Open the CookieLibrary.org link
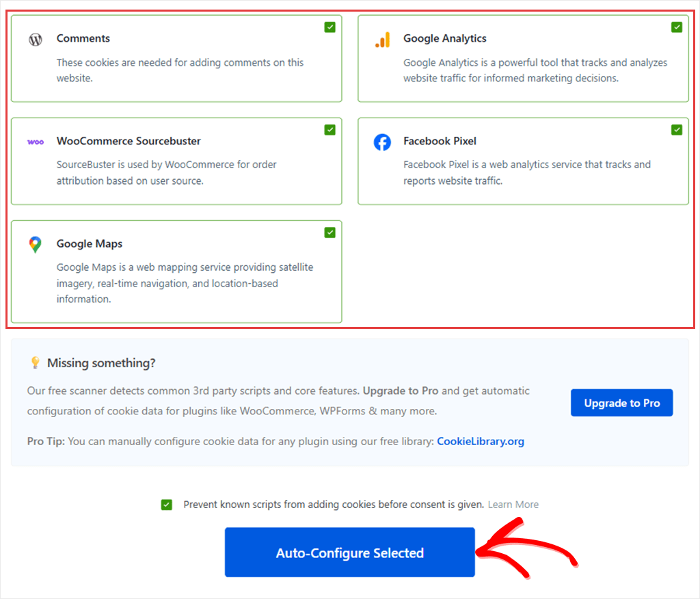700x599 pixels. coord(481,441)
